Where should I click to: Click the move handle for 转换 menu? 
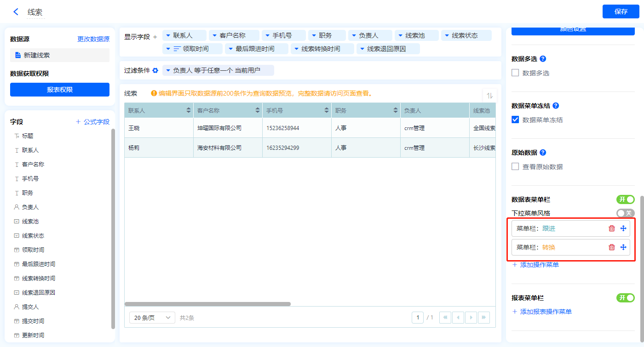click(x=623, y=247)
